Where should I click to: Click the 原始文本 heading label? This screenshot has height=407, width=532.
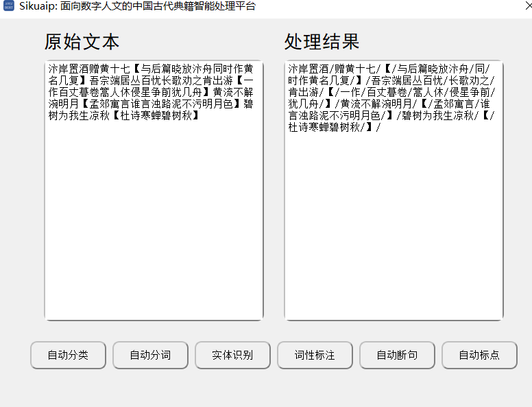point(82,42)
